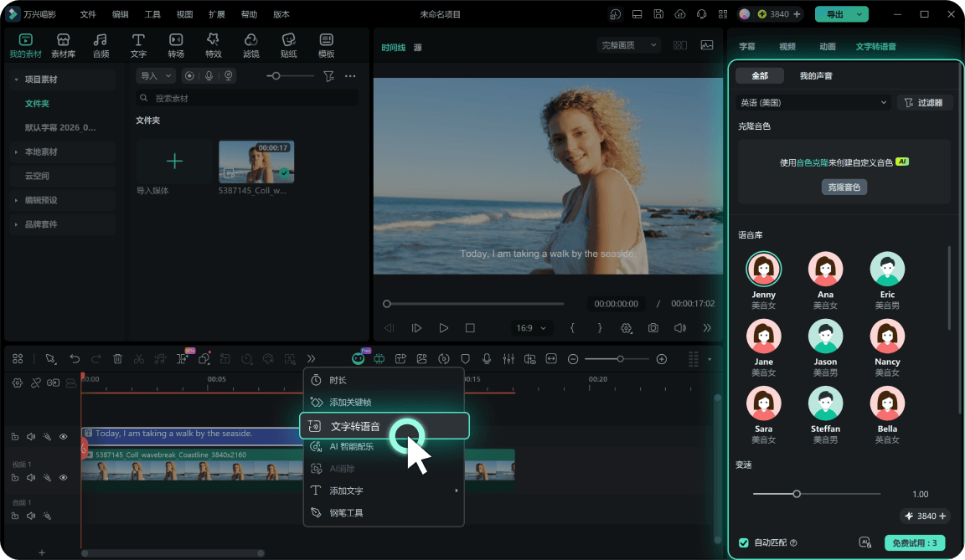Image resolution: width=965 pixels, height=560 pixels.
Task: Click the snapshot camera icon under preview
Action: point(653,328)
